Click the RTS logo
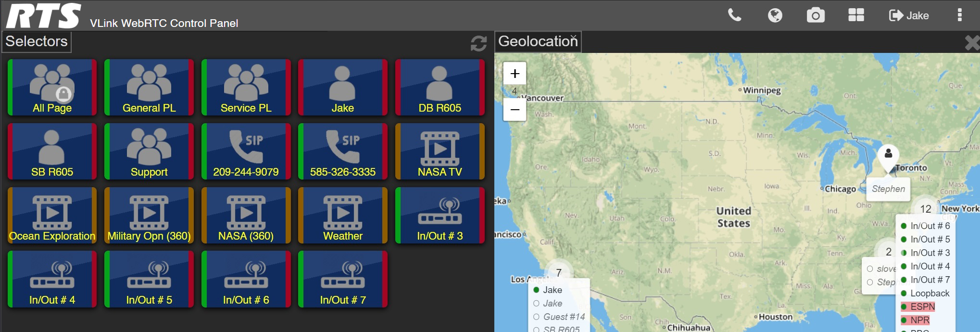Screen dimensions: 980x332 click(43, 15)
